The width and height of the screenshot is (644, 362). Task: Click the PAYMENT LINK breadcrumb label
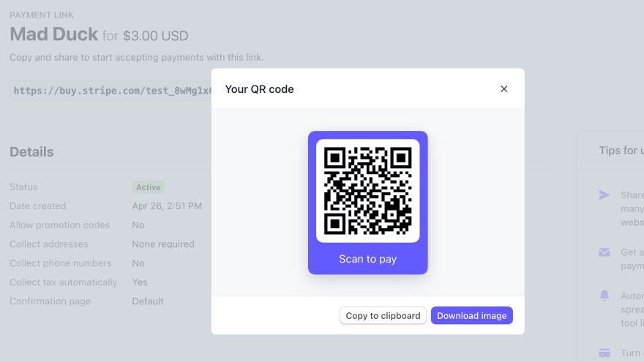pyautogui.click(x=42, y=15)
